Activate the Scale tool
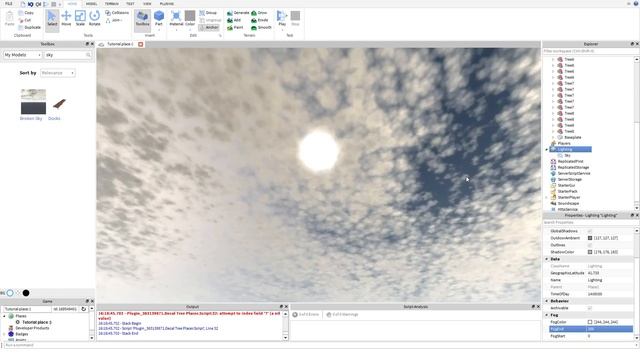The width and height of the screenshot is (640, 360). [x=80, y=19]
